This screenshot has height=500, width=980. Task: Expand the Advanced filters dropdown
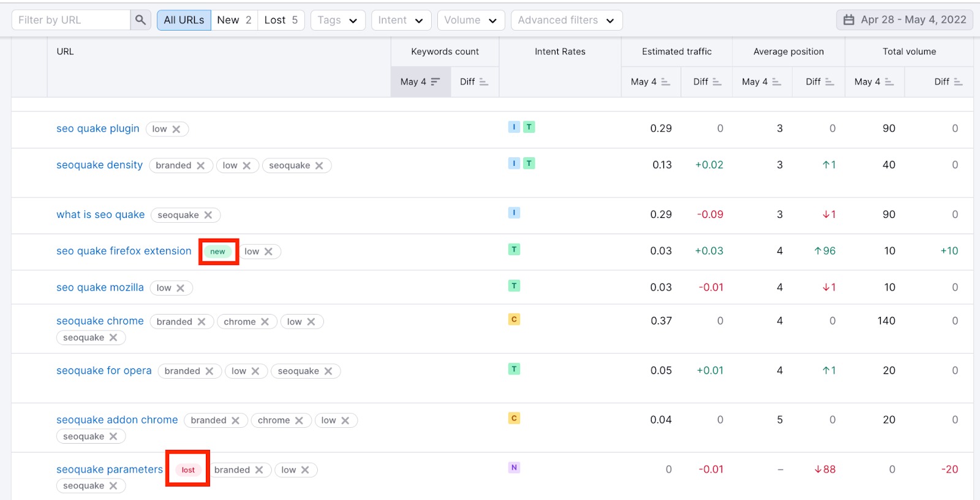coord(566,20)
